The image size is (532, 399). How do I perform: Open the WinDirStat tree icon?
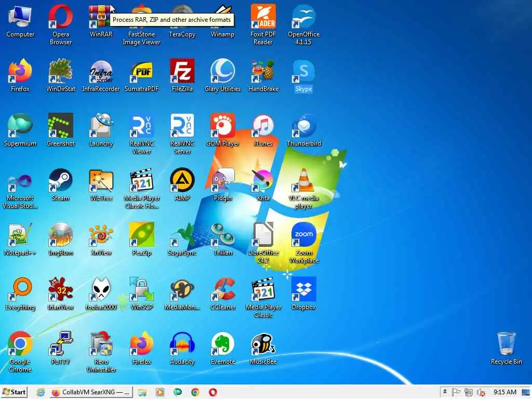(x=60, y=75)
